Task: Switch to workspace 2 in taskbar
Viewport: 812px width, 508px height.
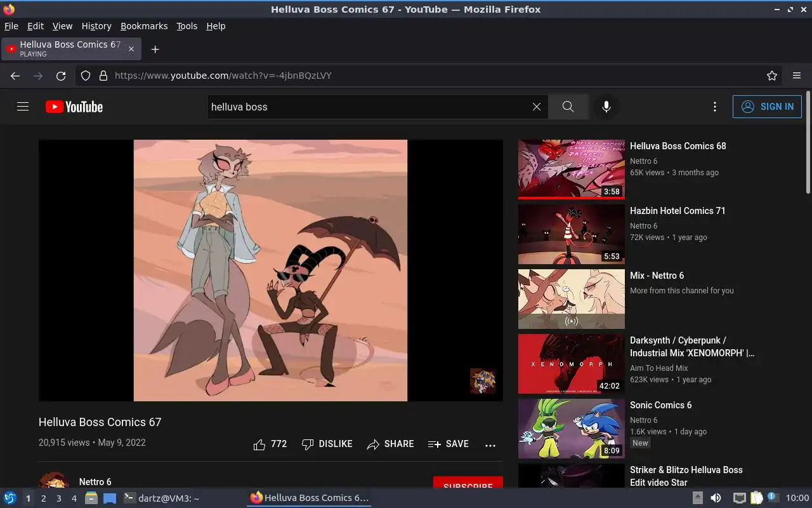Action: [x=43, y=498]
